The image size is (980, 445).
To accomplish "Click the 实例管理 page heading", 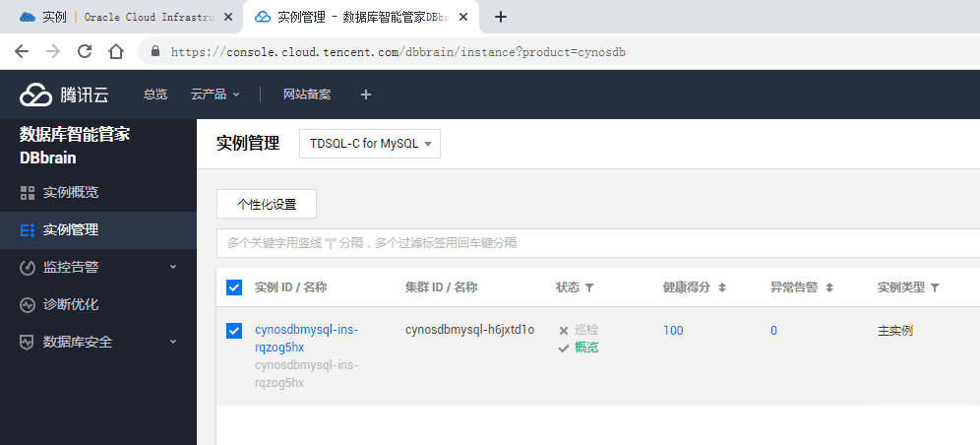I will coord(248,143).
